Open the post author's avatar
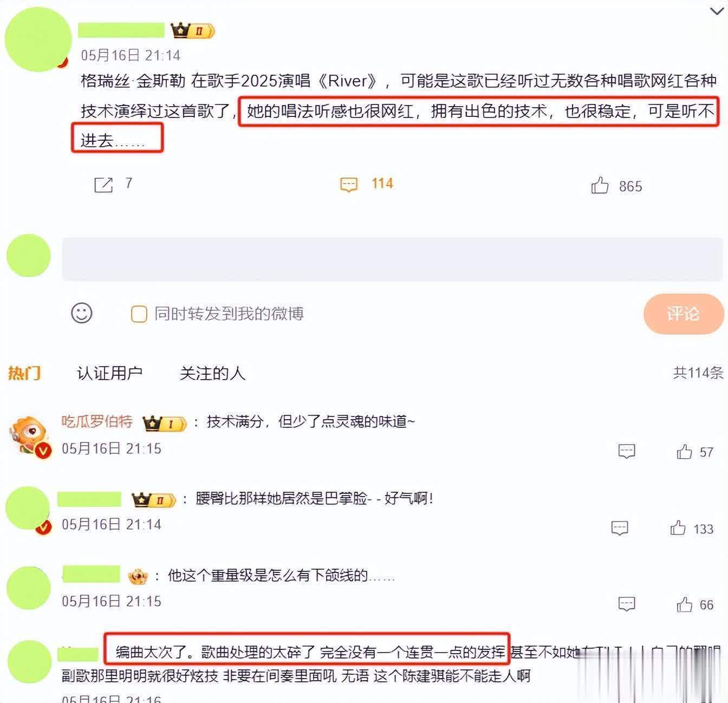Image resolution: width=728 pixels, height=703 pixels. [x=38, y=39]
